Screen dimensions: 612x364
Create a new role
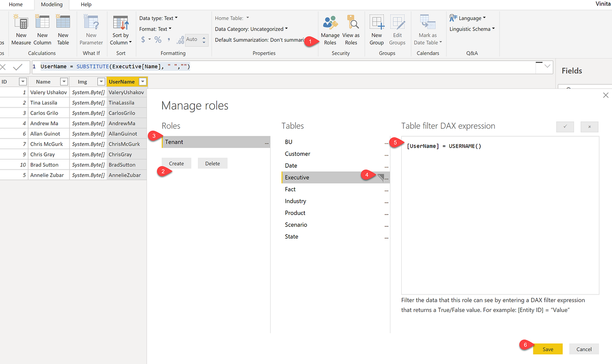[x=176, y=163]
